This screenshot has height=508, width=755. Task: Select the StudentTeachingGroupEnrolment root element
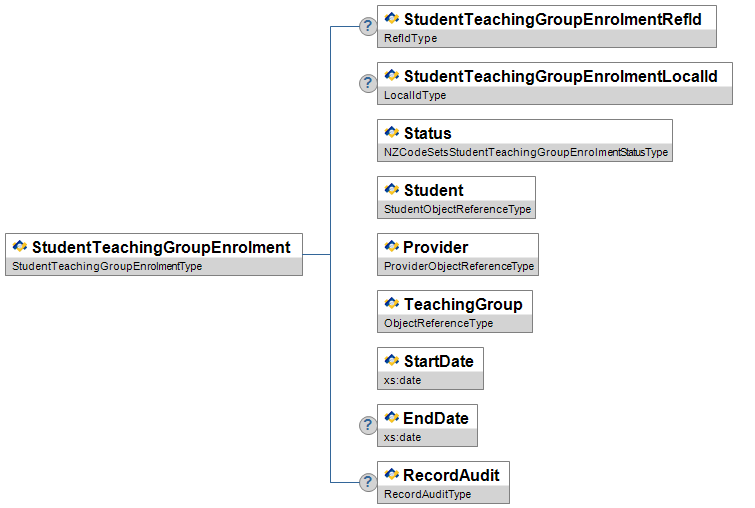(x=161, y=247)
